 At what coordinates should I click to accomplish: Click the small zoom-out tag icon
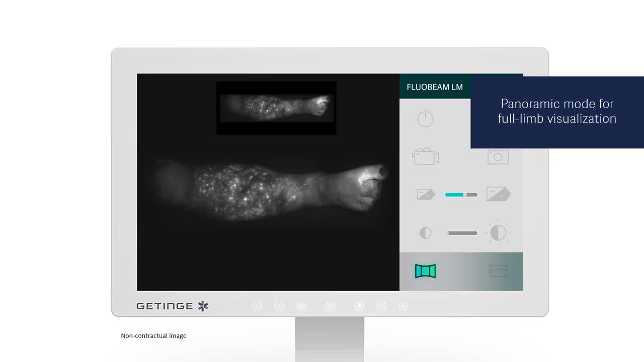pyautogui.click(x=425, y=194)
